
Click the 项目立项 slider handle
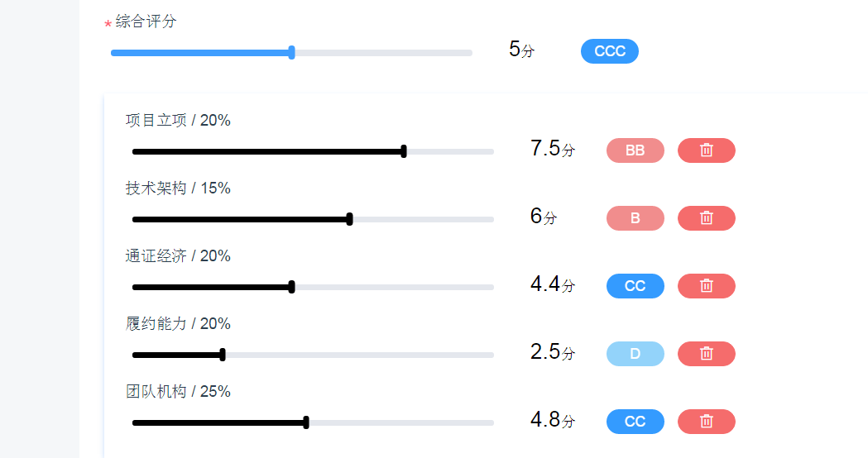pyautogui.click(x=404, y=151)
